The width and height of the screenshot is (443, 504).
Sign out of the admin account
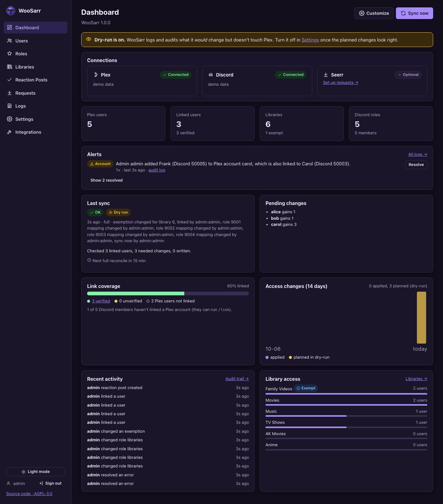click(50, 483)
